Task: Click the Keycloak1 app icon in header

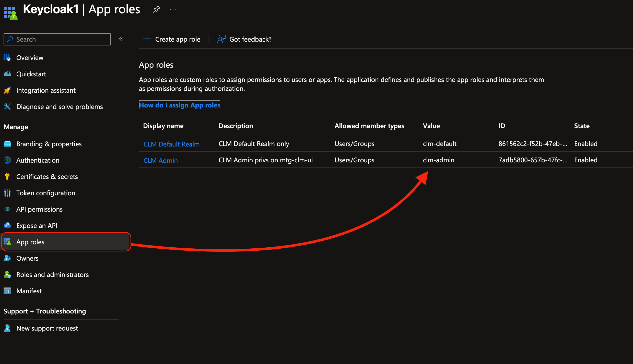Action: (x=10, y=13)
